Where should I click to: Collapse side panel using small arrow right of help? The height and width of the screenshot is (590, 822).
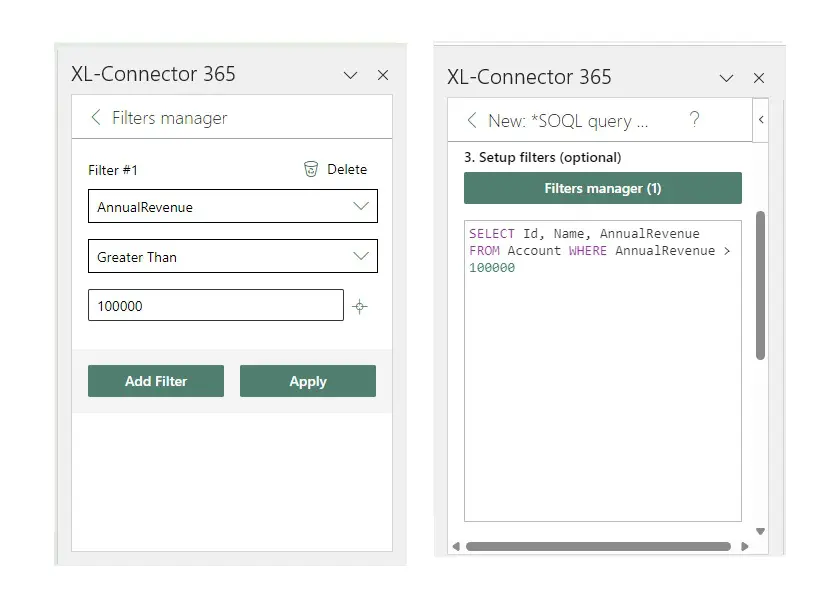pyautogui.click(x=761, y=120)
